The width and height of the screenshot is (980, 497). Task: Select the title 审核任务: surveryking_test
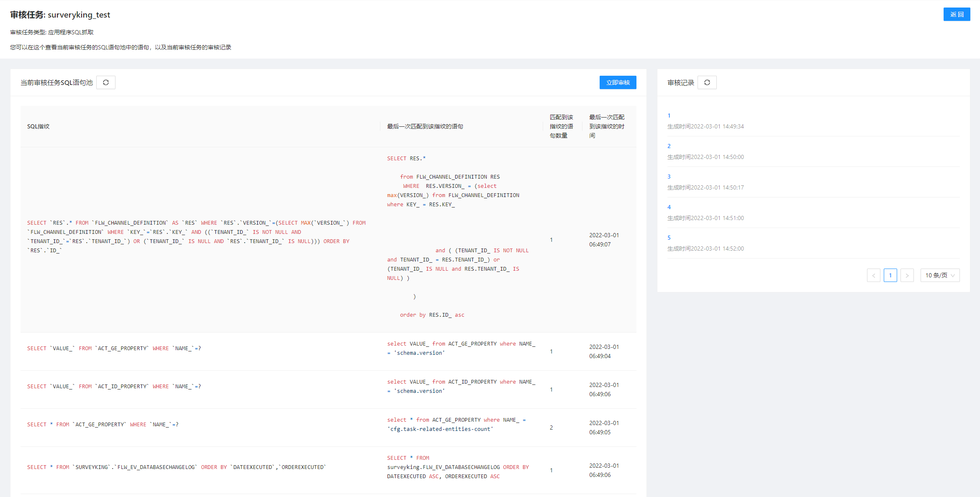click(x=60, y=15)
